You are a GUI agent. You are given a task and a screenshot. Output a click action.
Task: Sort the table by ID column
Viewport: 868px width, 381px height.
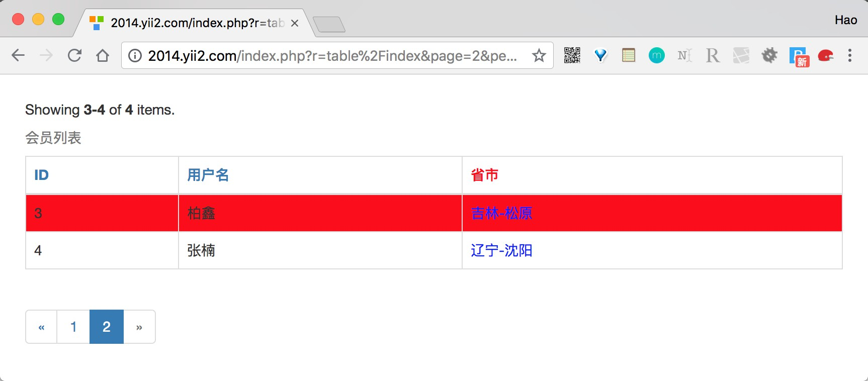pos(41,175)
